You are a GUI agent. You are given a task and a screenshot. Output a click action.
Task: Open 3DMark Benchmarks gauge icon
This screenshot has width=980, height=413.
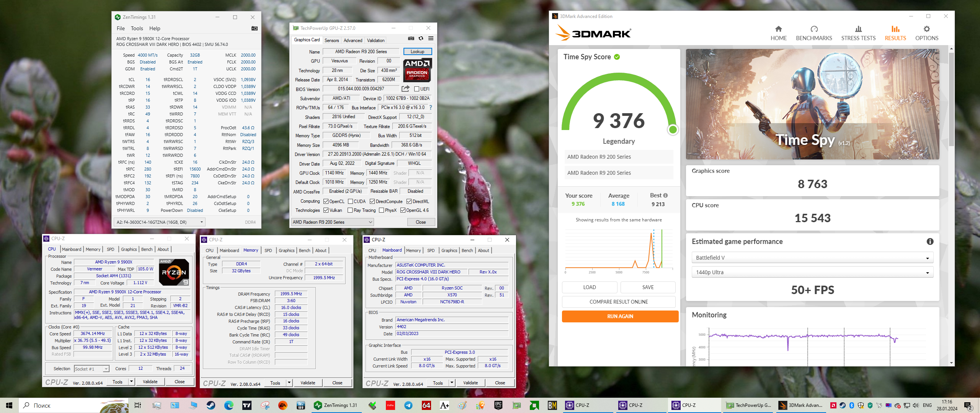(814, 29)
